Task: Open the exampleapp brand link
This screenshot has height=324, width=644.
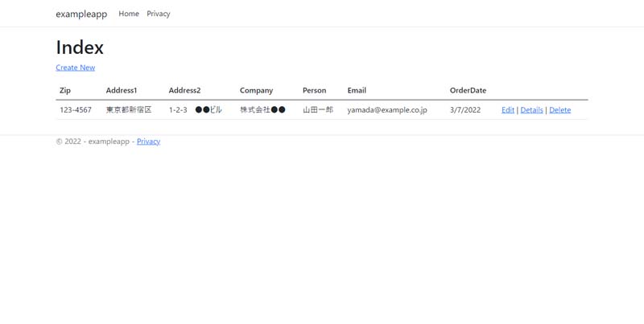Action: (x=81, y=14)
